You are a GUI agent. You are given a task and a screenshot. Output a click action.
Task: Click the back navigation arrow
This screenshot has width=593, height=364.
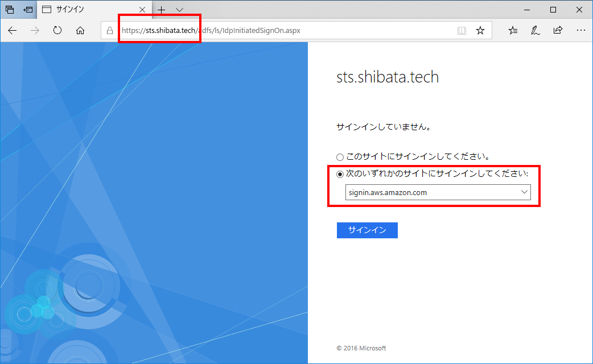(x=13, y=31)
